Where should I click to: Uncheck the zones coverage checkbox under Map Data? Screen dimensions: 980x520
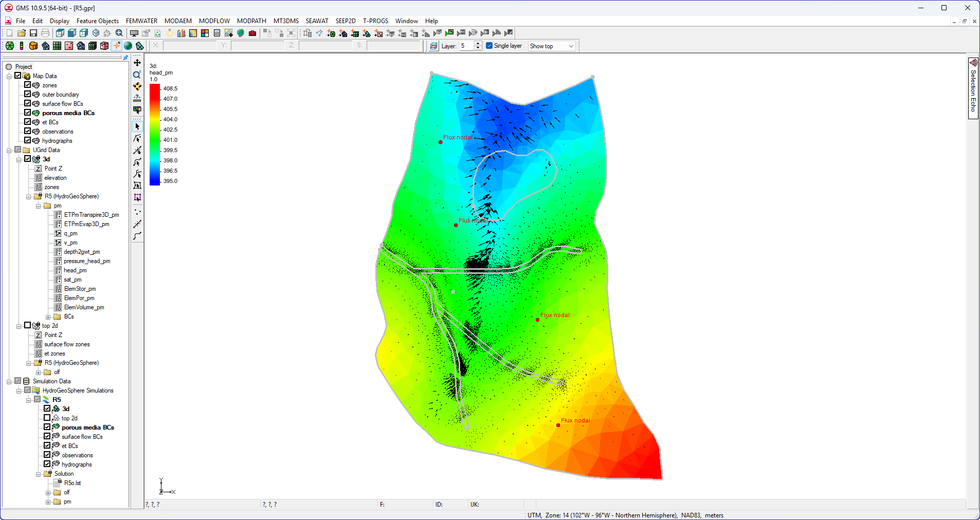point(28,85)
